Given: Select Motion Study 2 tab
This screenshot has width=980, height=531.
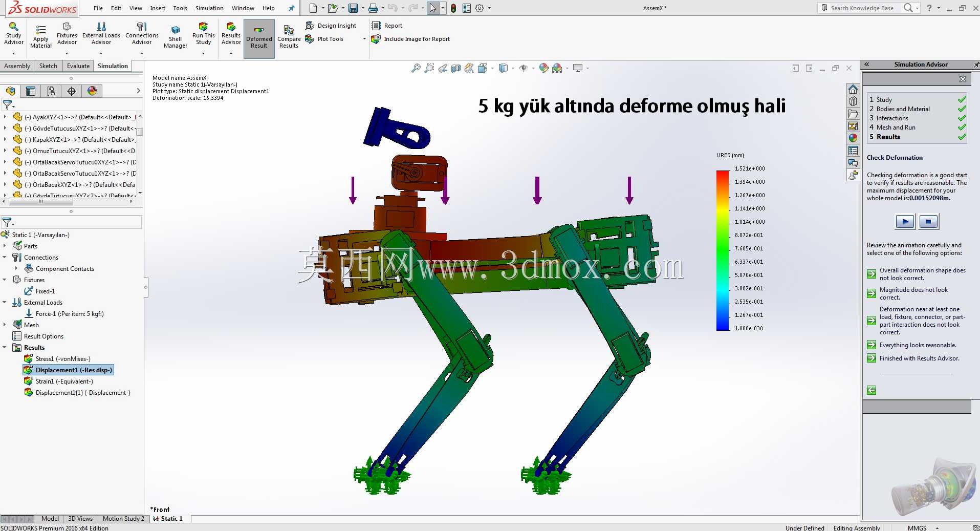Looking at the screenshot, I should (x=123, y=519).
